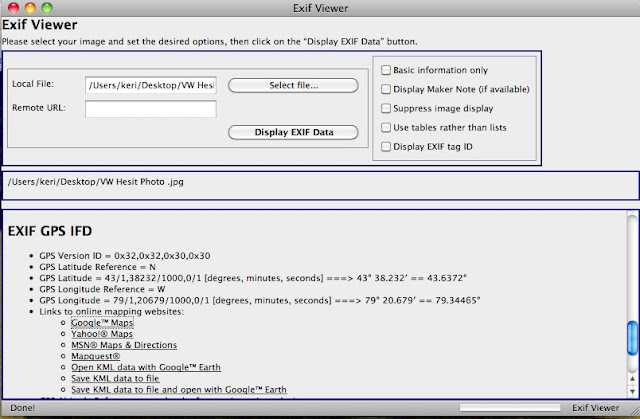Click the Exif Viewer page heading
640x419 pixels.
pyautogui.click(x=40, y=25)
